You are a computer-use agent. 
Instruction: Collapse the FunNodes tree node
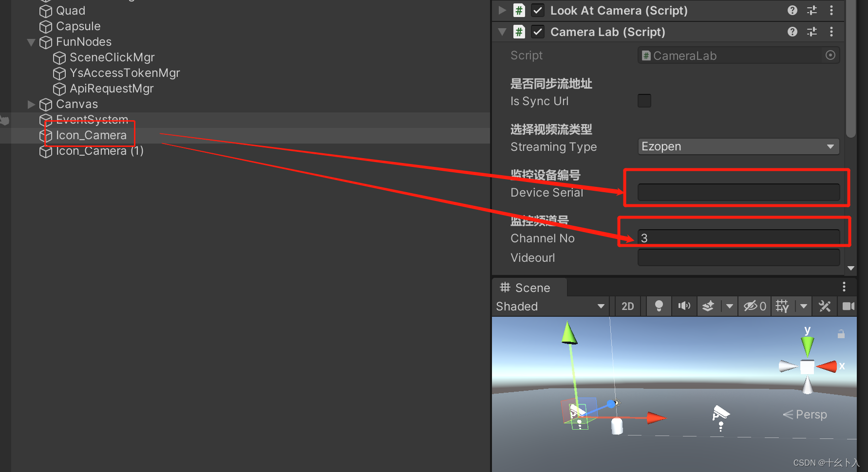[x=31, y=42]
